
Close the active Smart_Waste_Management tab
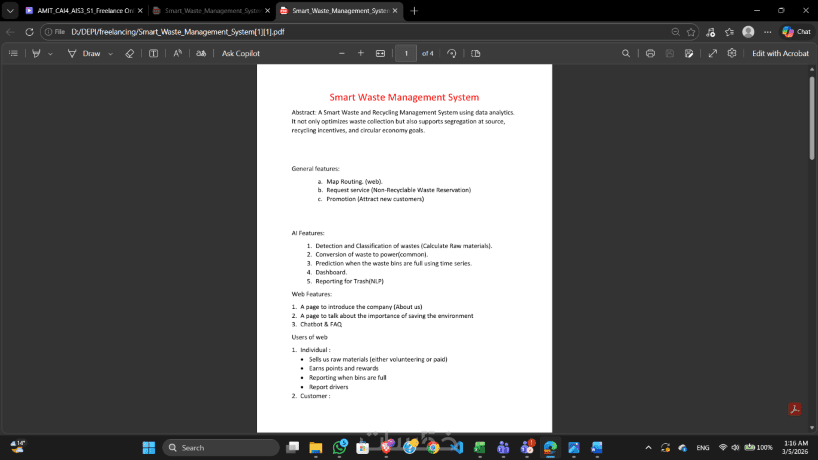point(395,10)
